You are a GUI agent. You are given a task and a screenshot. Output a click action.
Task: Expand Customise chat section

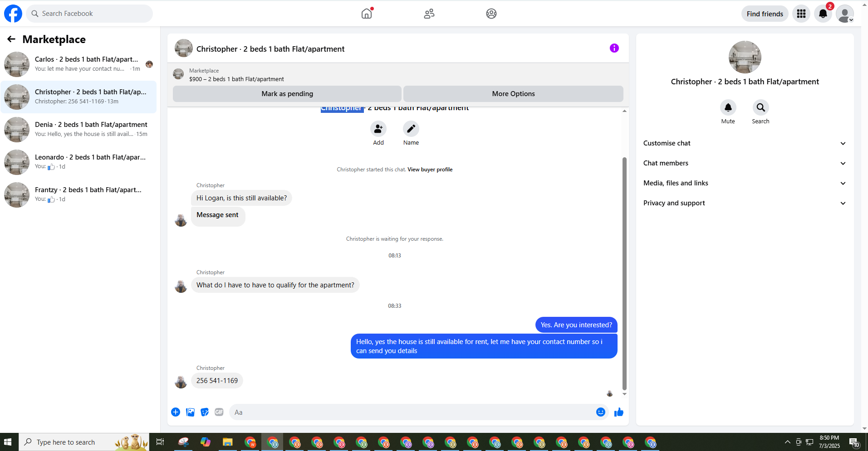click(745, 143)
